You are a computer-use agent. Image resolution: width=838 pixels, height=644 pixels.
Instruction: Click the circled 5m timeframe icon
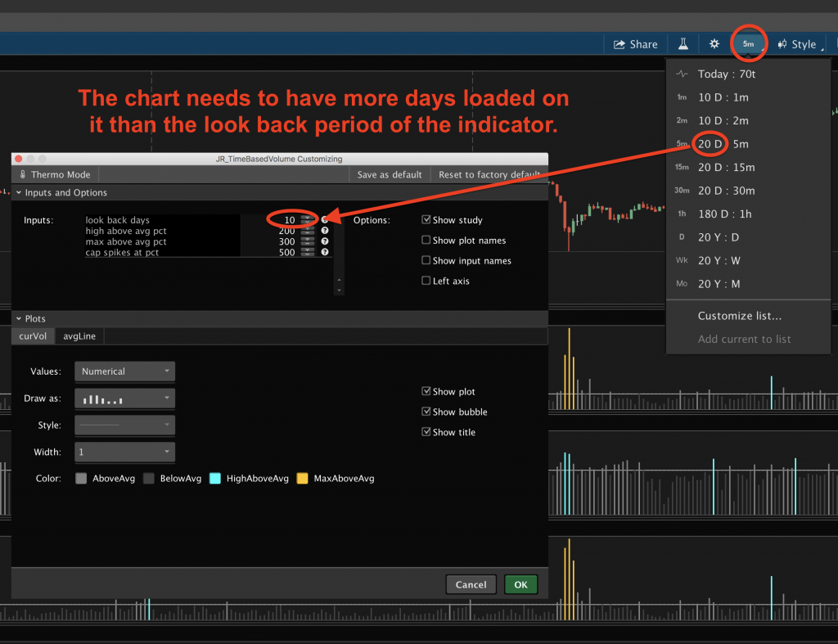pos(748,44)
